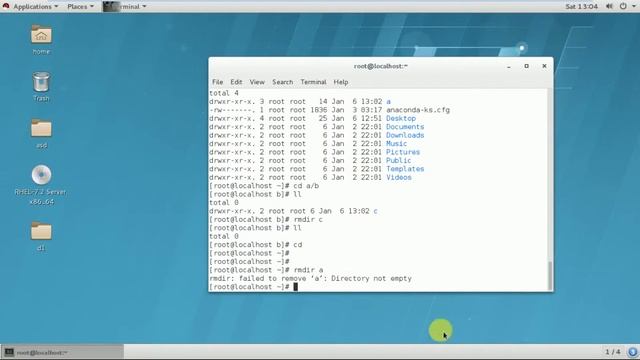Click the Documents directory name in listing
The image size is (640, 360).
pyautogui.click(x=405, y=127)
